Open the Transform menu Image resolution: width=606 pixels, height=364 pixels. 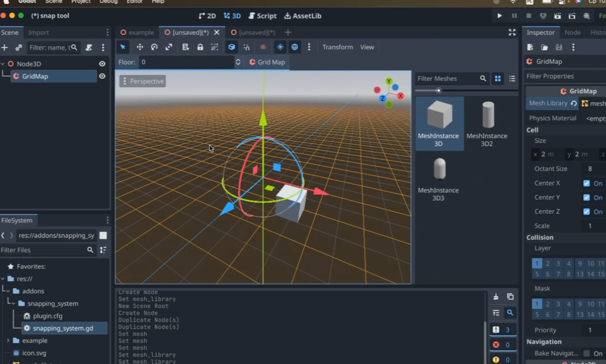338,47
